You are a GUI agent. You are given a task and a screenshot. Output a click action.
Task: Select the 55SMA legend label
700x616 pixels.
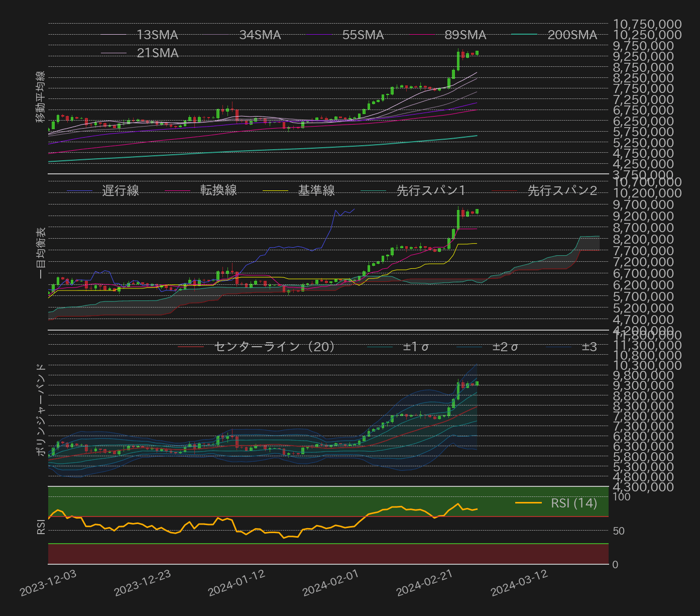[x=363, y=35]
